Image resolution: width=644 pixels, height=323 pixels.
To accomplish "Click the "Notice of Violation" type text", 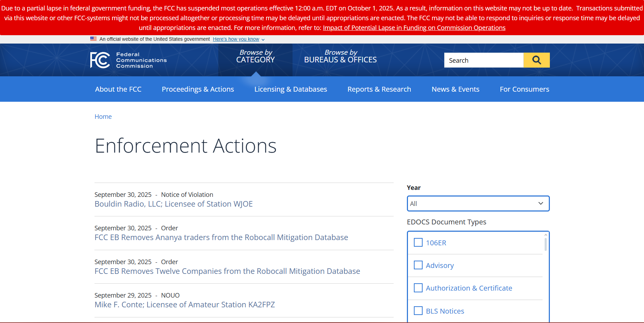I will [187, 195].
